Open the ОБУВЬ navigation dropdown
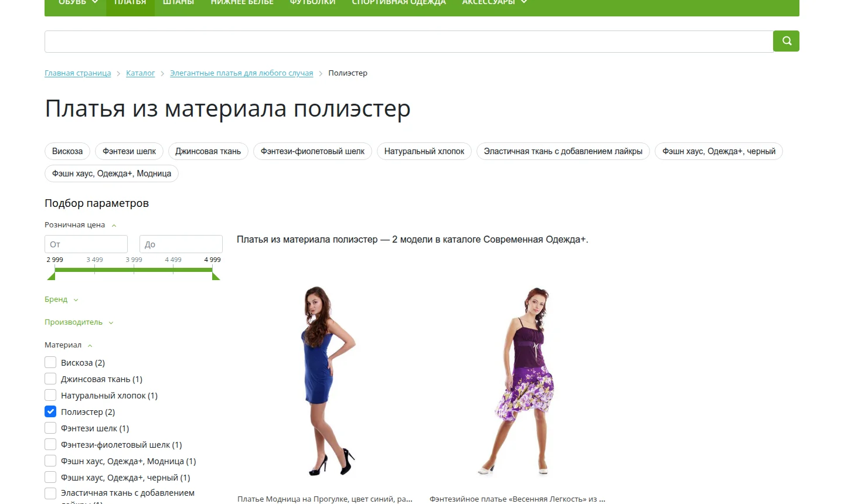The height and width of the screenshot is (504, 844). pos(78,4)
